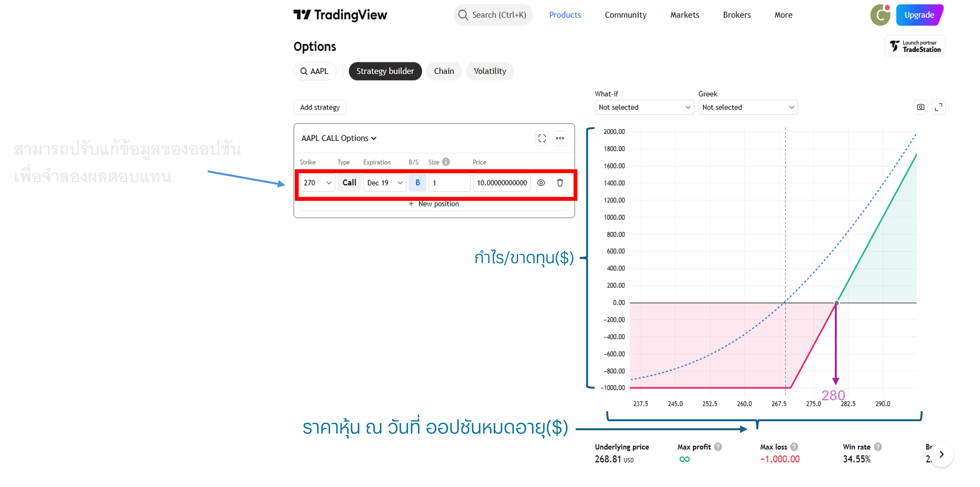The image size is (980, 487).
Task: Open the What-if Not selected dropdown
Action: tap(644, 107)
